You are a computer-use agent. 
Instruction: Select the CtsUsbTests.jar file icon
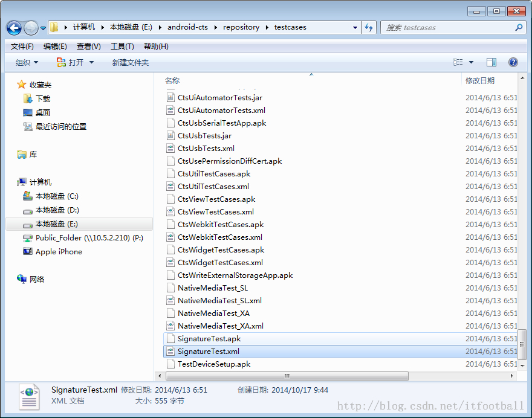coord(170,135)
